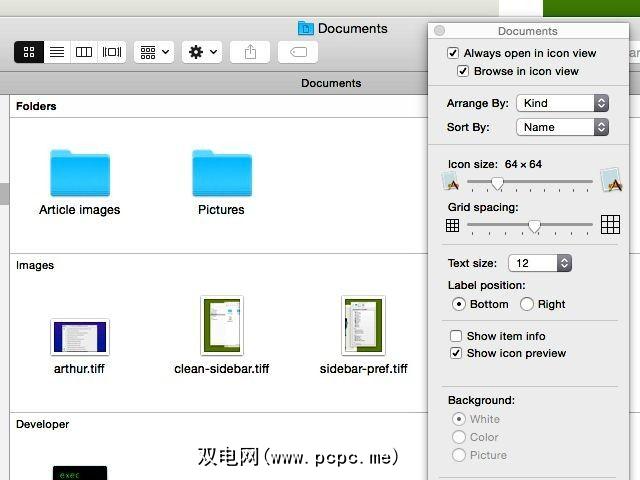640x480 pixels.
Task: Click the small icon size image
Action: coord(451,182)
